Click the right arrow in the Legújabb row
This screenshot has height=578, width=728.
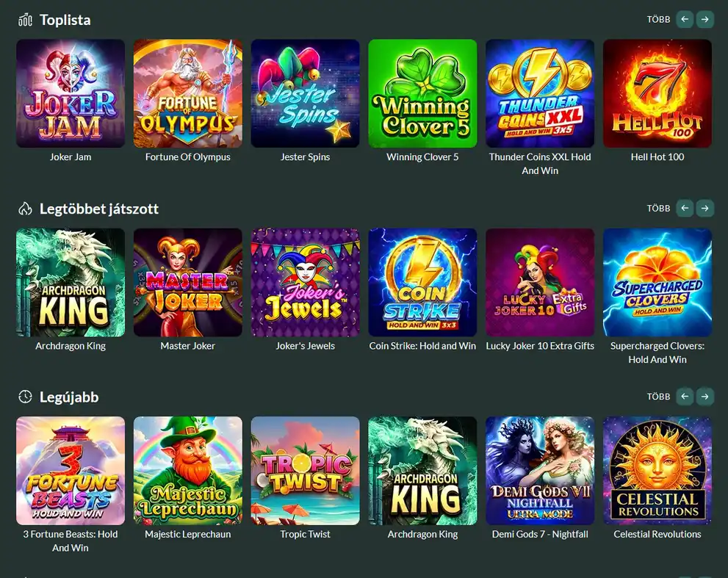pos(704,397)
